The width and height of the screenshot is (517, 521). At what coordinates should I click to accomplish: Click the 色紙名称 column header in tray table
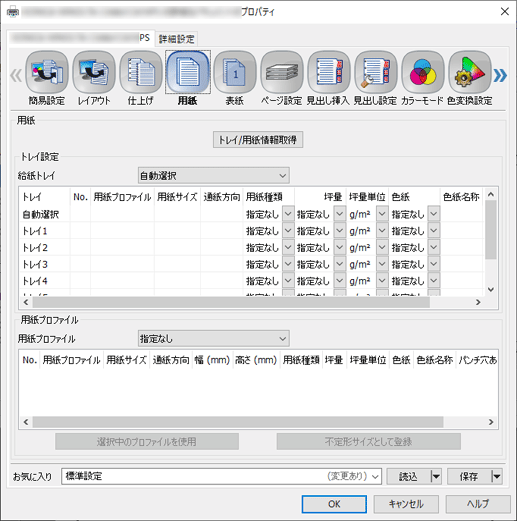(461, 197)
